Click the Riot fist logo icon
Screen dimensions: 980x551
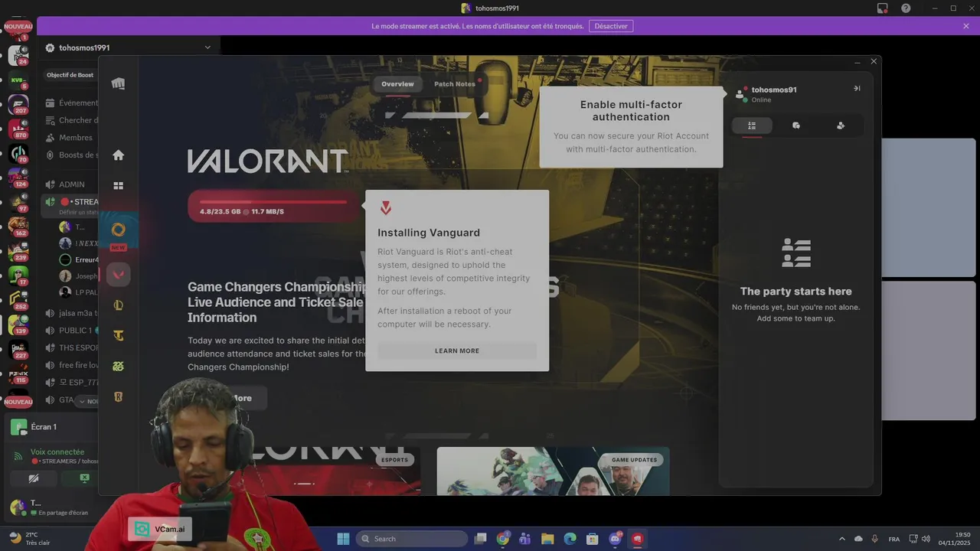[118, 83]
